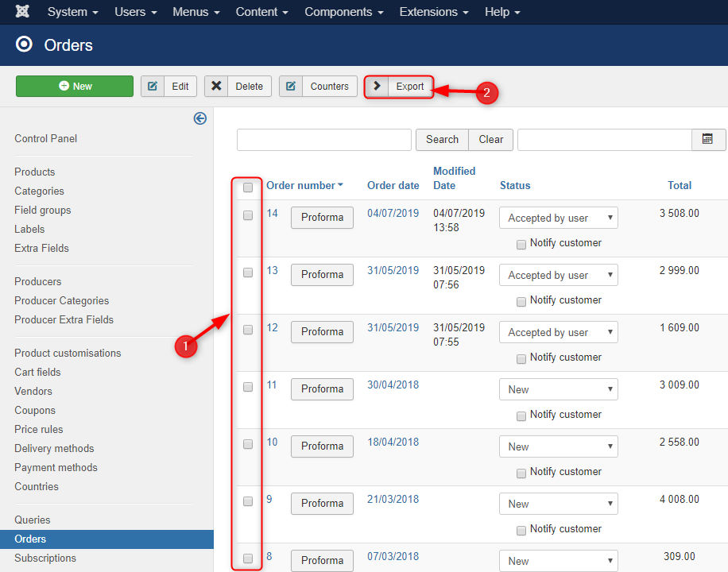This screenshot has width=728, height=572.
Task: Select all orders via the header checkbox
Action: [x=247, y=187]
